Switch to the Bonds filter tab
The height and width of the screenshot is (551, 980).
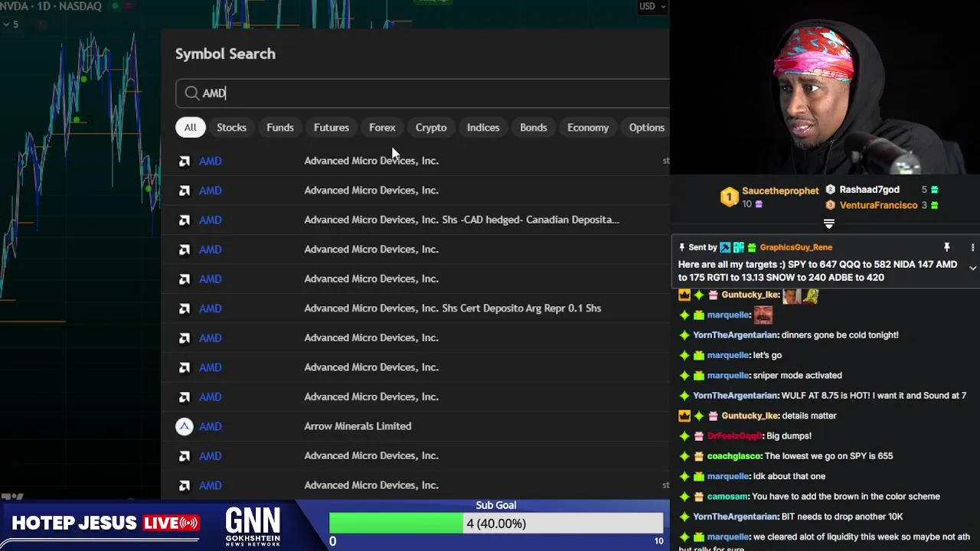click(534, 128)
